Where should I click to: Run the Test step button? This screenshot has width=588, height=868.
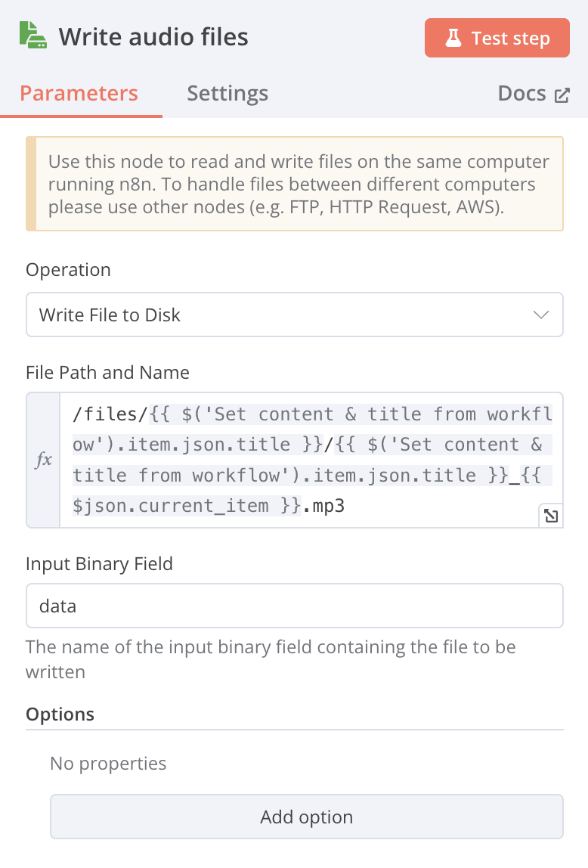[497, 38]
